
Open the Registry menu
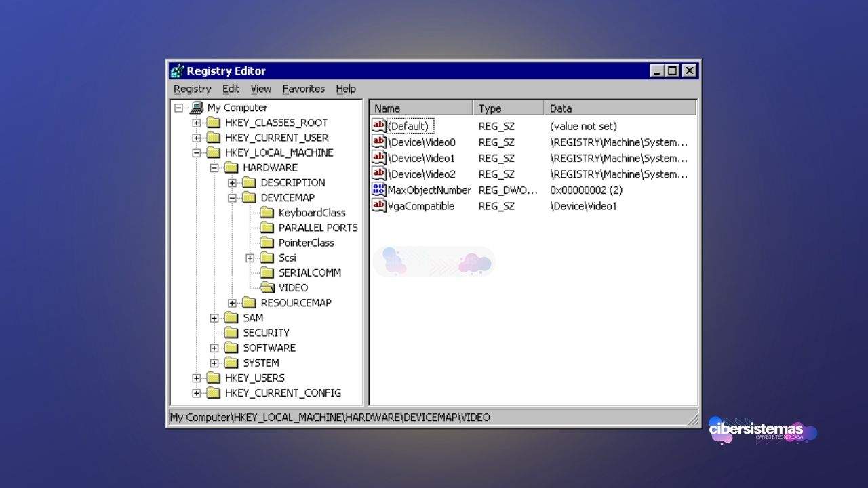coord(193,89)
